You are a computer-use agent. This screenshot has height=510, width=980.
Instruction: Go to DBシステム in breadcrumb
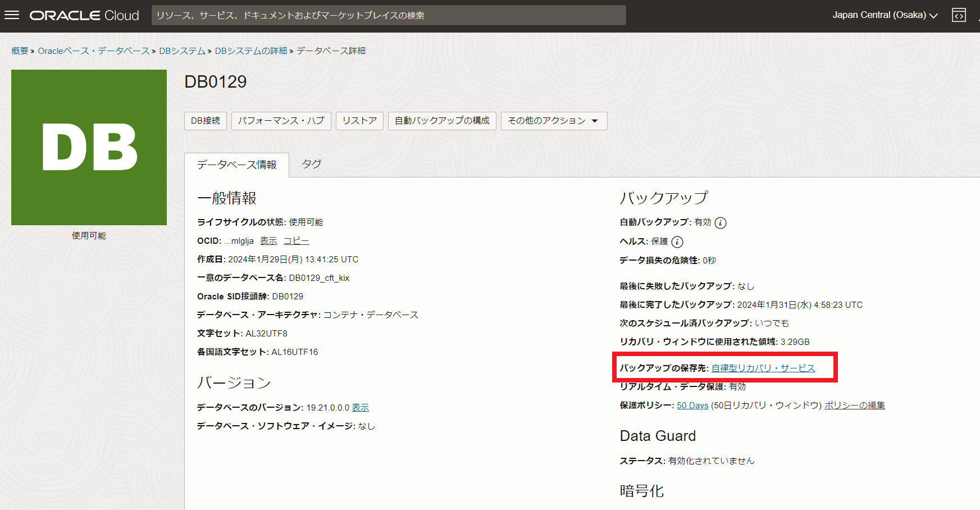pos(182,51)
